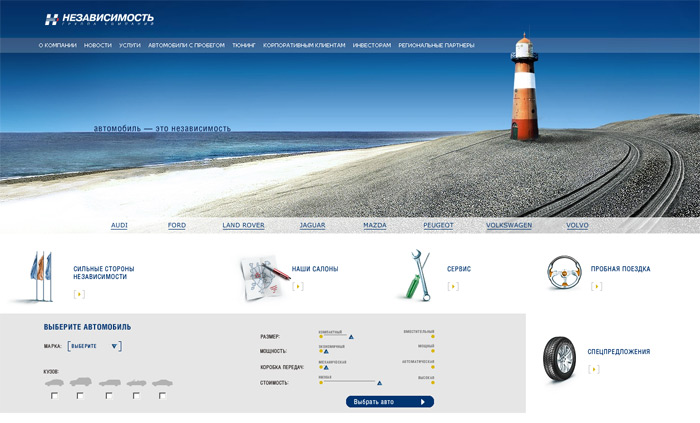Click the steering wheel test drive icon
Screen dimensions: 700x423
coord(564,272)
